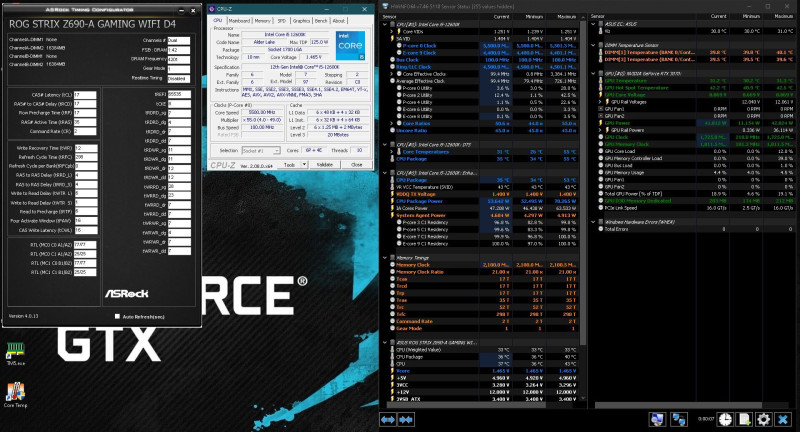This screenshot has height=432, width=800.
Task: Expand GPU Rail Voltages row
Action: pyautogui.click(x=601, y=102)
